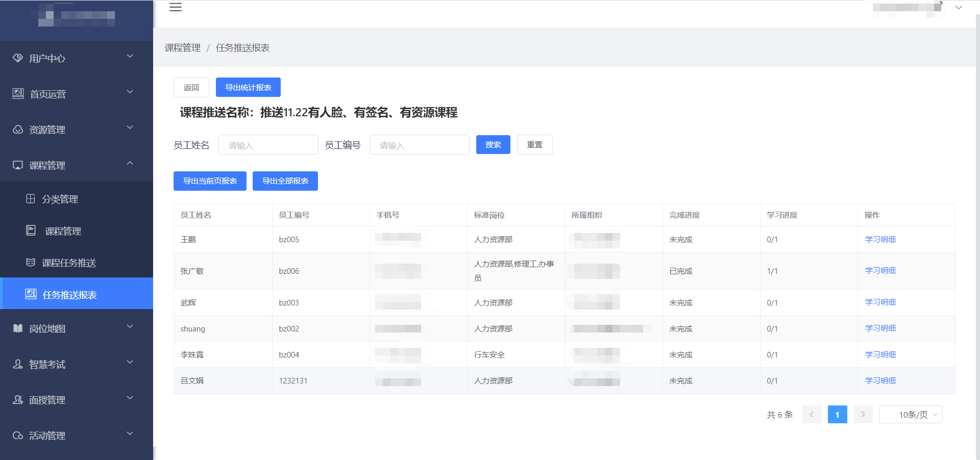The image size is (980, 460).
Task: Click the 活动管理 activity icon
Action: tap(18, 436)
